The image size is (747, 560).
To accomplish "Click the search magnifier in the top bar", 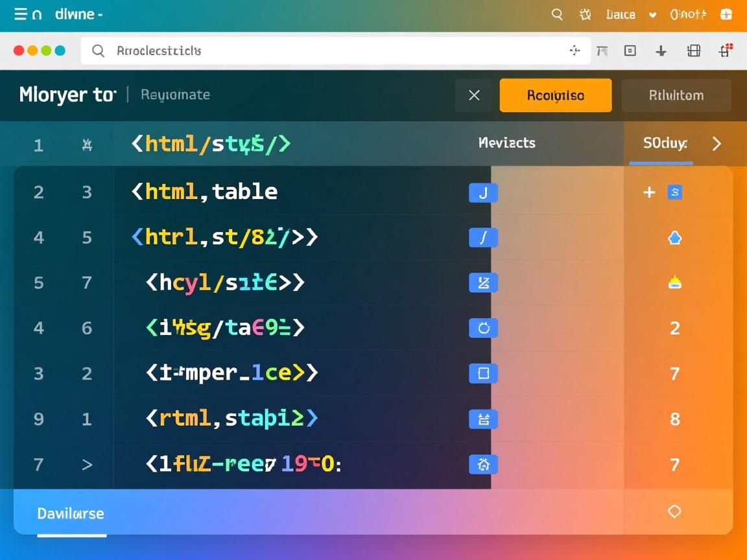I will (557, 14).
